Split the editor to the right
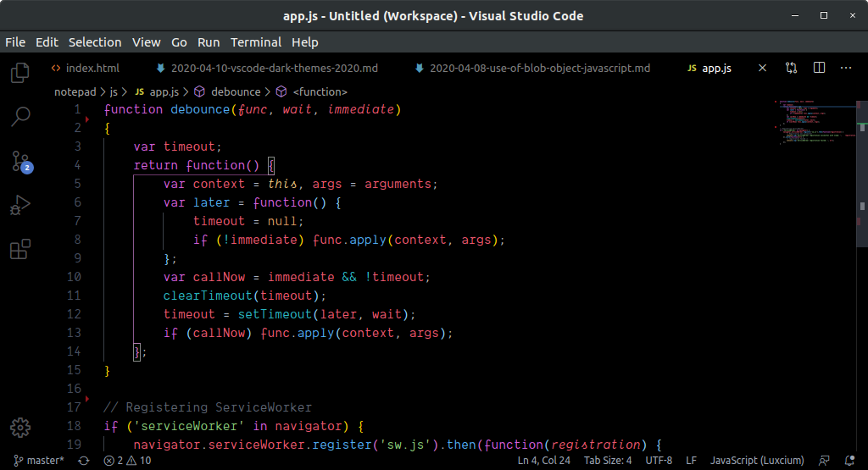This screenshot has width=868, height=470. tap(820, 68)
